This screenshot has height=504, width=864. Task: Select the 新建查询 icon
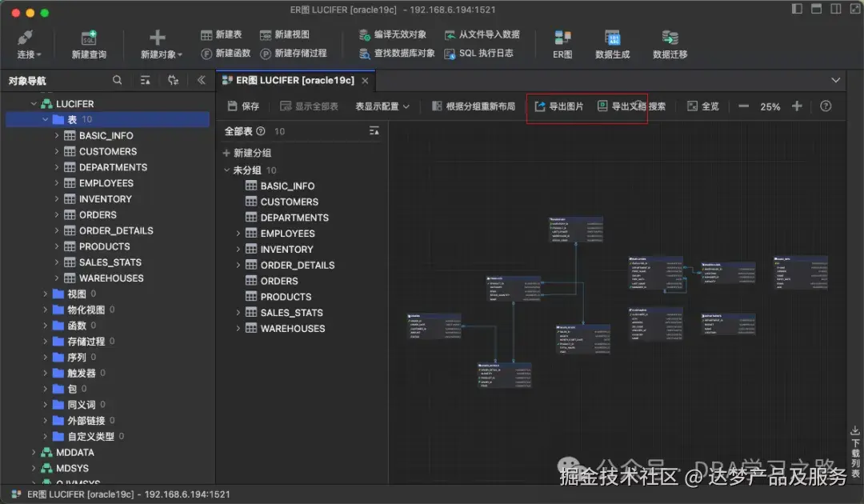(90, 43)
